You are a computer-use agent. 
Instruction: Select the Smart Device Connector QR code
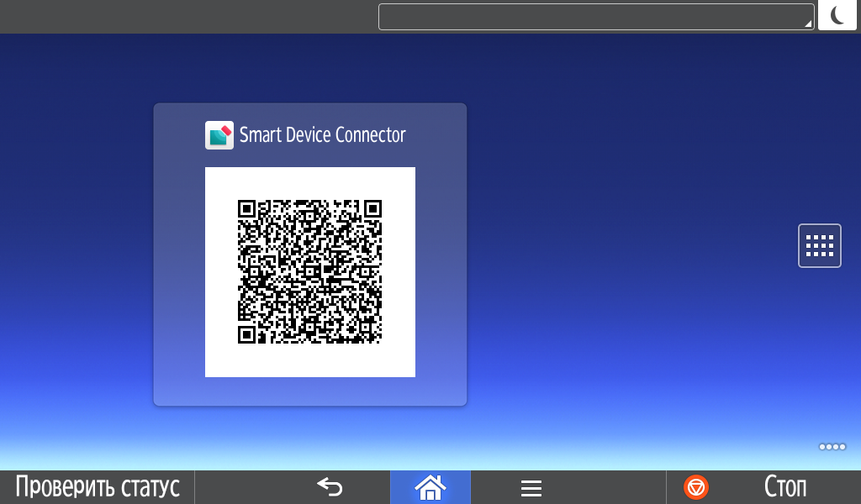click(309, 272)
